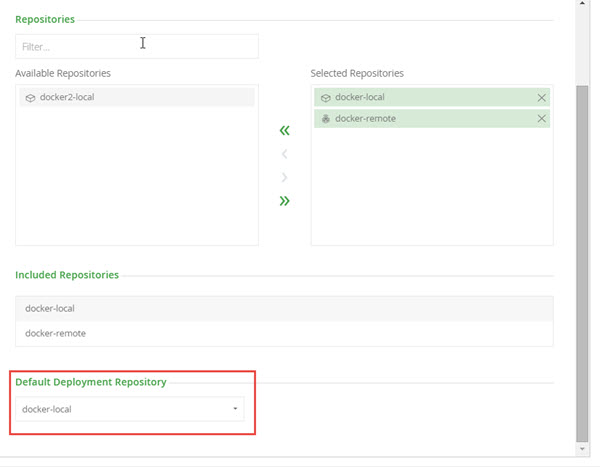Click docker-local row under Included Repositories
Image resolution: width=600 pixels, height=467 pixels.
coord(284,308)
